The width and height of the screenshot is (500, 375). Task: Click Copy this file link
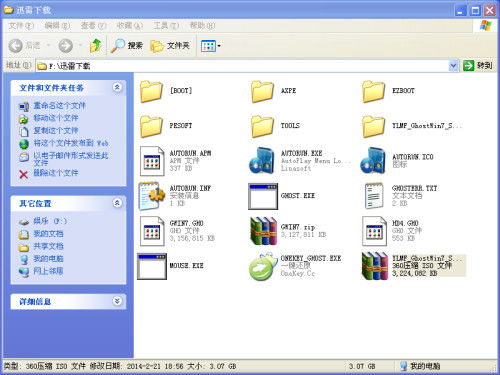click(56, 131)
